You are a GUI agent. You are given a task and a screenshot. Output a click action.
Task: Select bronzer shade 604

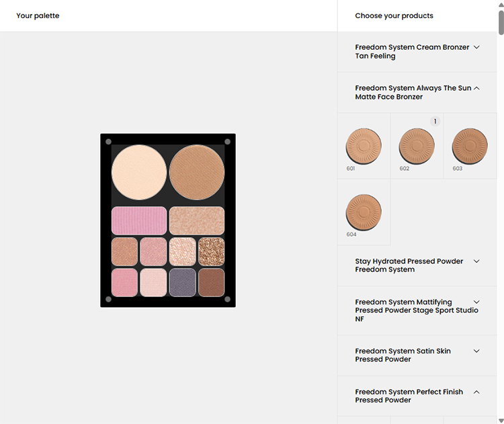(364, 212)
